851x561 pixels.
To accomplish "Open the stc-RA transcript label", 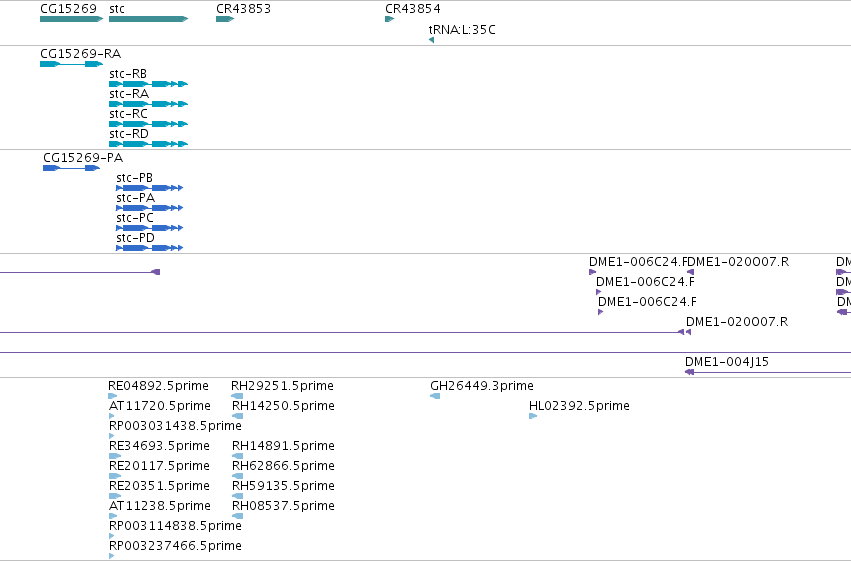I will (129, 94).
